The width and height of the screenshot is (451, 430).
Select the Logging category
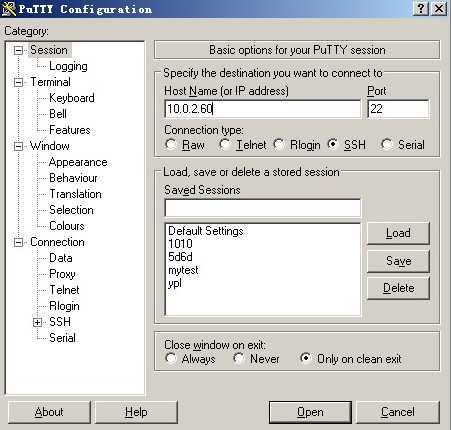(x=68, y=66)
